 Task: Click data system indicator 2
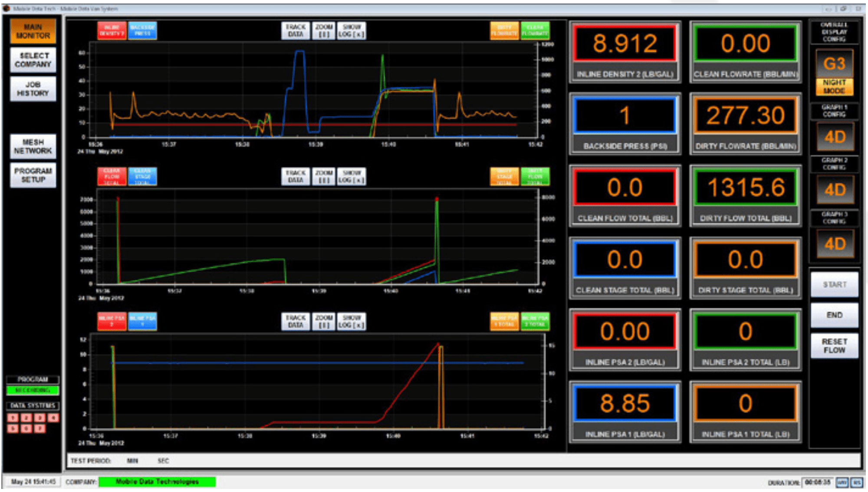point(26,418)
